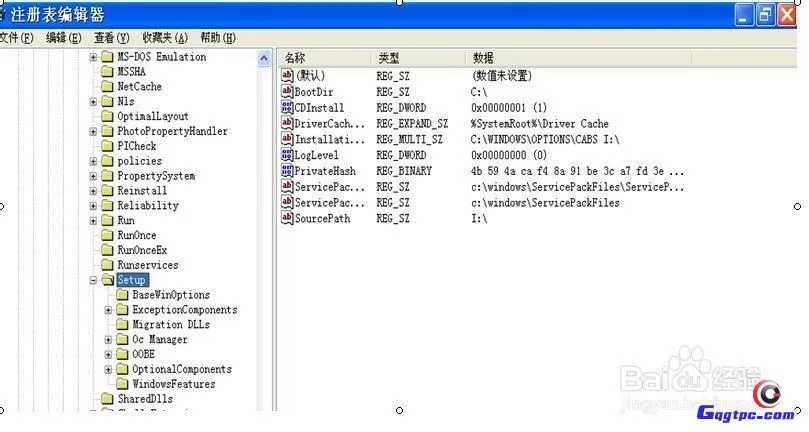Viewport: 809px width, 432px height.
Task: Expand the OptionalComponents tree node
Action: pos(108,369)
